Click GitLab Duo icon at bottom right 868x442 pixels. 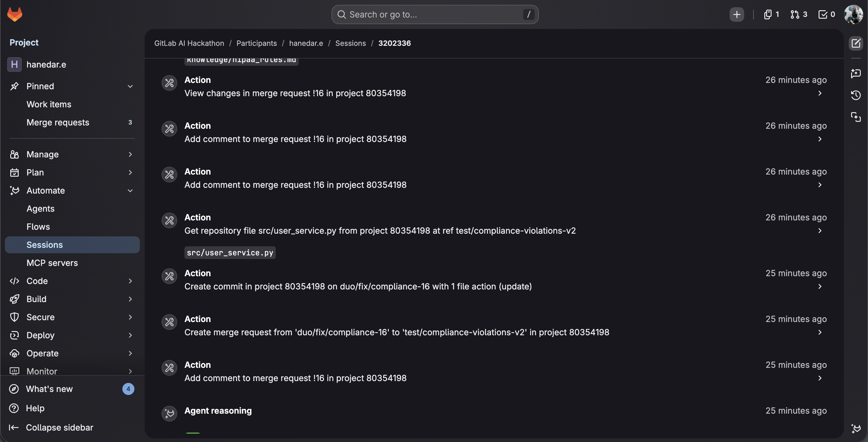[x=856, y=428]
